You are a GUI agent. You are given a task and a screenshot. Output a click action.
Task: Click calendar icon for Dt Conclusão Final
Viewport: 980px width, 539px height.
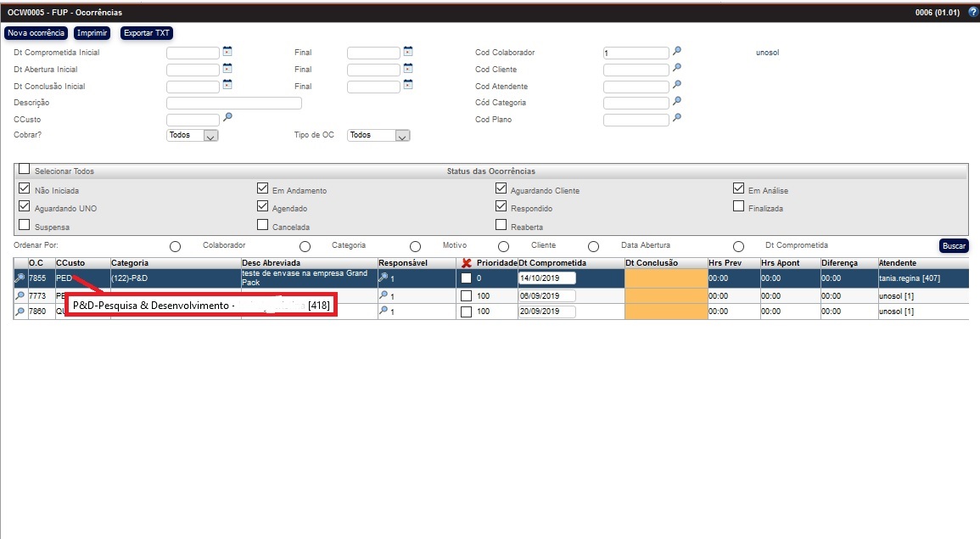tap(408, 85)
